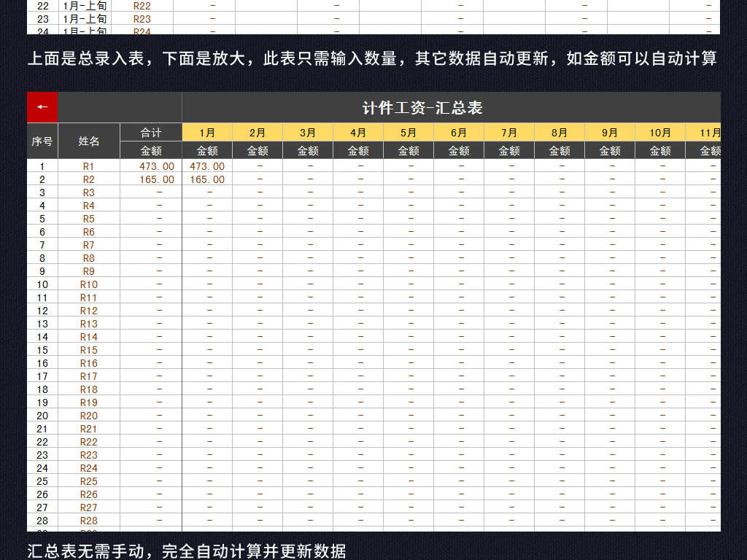Viewport: 747px width, 560px height.
Task: Click the red back arrow button
Action: pos(42,107)
